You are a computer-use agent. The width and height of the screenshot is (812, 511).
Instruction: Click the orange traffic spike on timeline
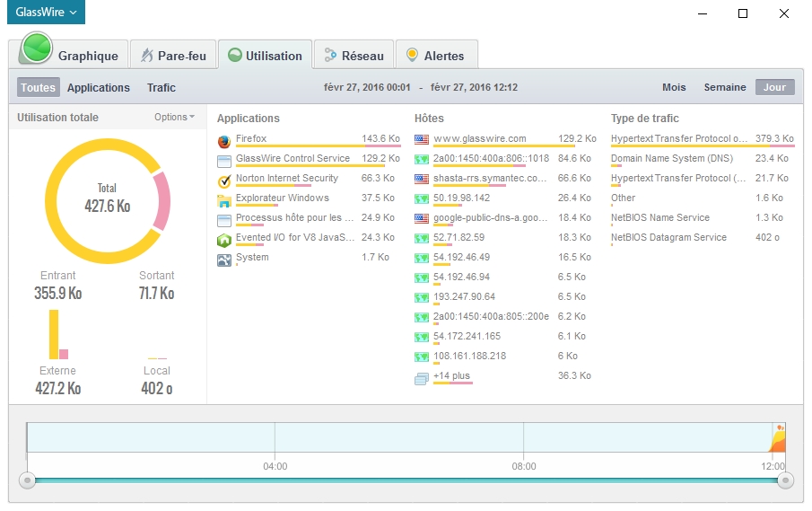[778, 439]
